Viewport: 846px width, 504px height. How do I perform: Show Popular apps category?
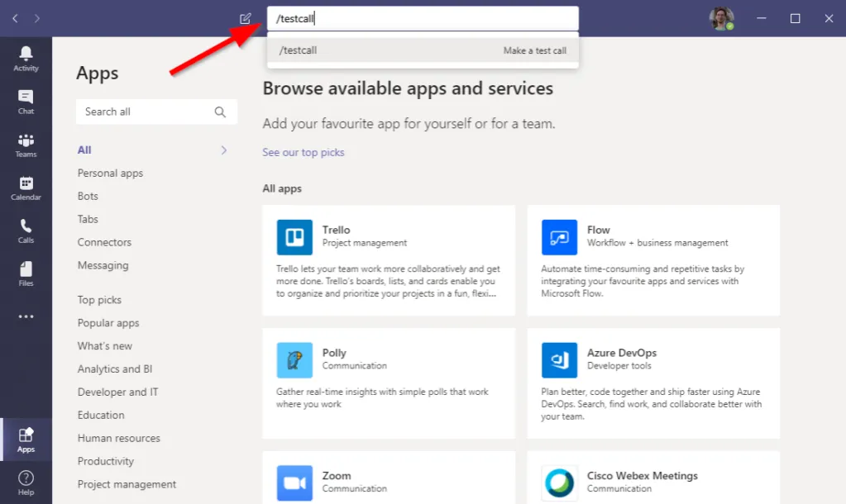coord(108,323)
